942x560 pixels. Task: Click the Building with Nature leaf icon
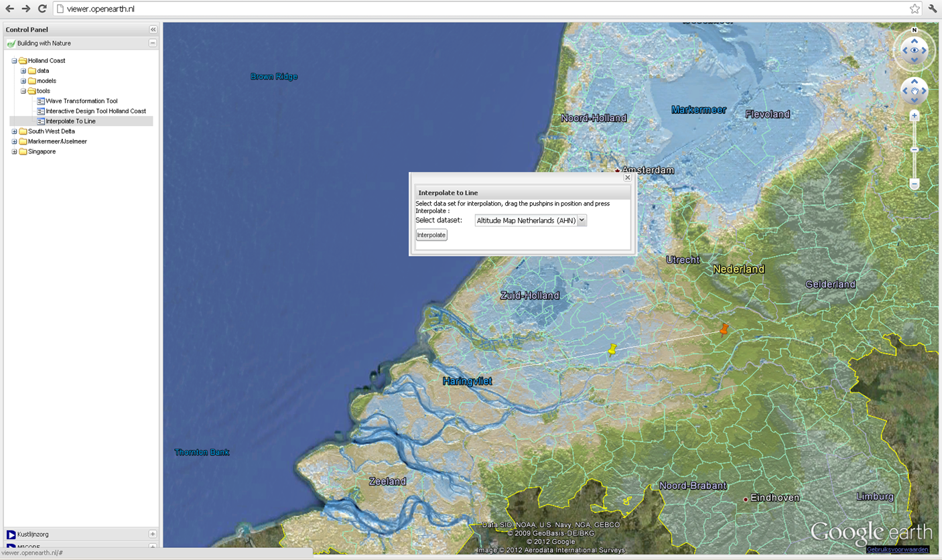click(11, 44)
